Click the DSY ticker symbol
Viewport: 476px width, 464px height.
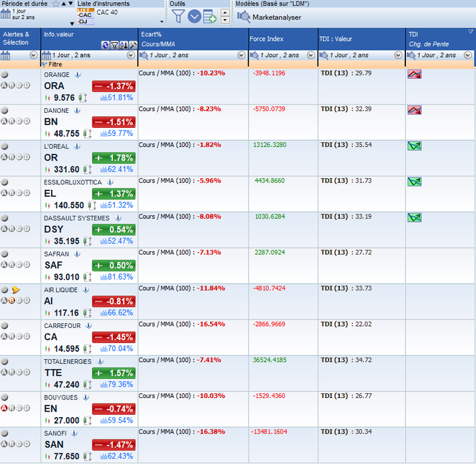point(54,229)
